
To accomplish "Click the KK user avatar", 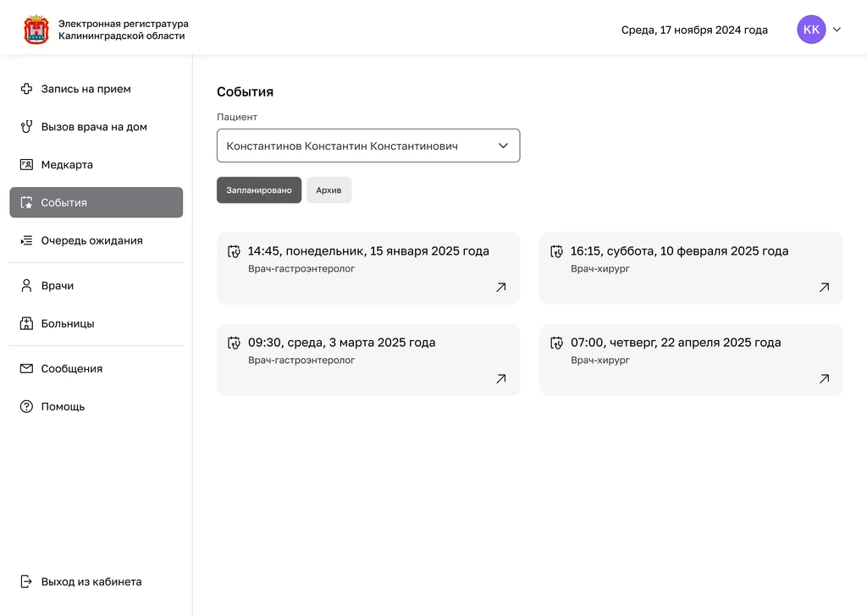I will 811,30.
